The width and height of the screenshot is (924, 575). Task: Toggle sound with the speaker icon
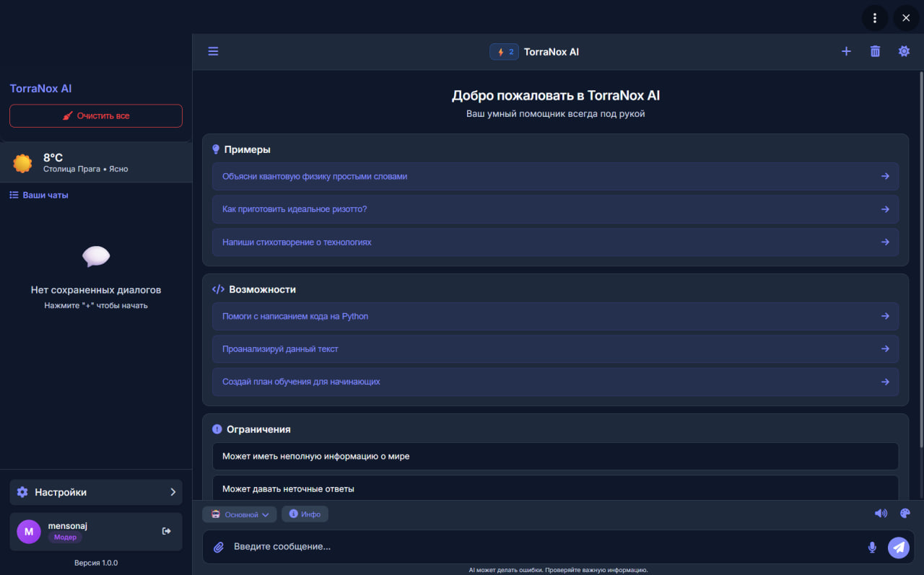point(881,513)
